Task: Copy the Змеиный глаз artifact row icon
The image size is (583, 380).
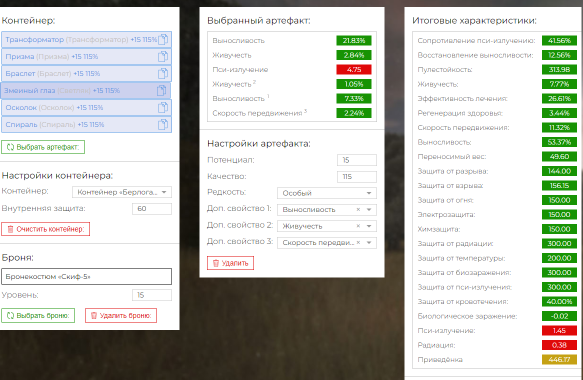Action: pyautogui.click(x=161, y=90)
